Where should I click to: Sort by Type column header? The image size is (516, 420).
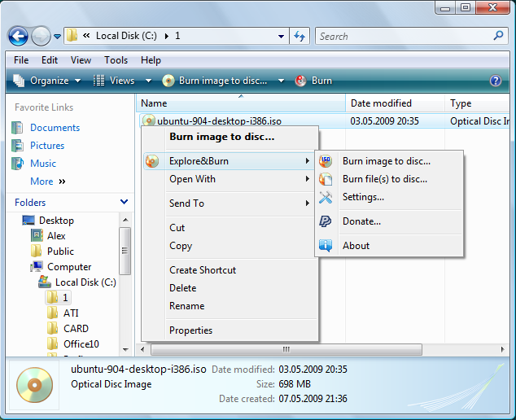pos(477,103)
